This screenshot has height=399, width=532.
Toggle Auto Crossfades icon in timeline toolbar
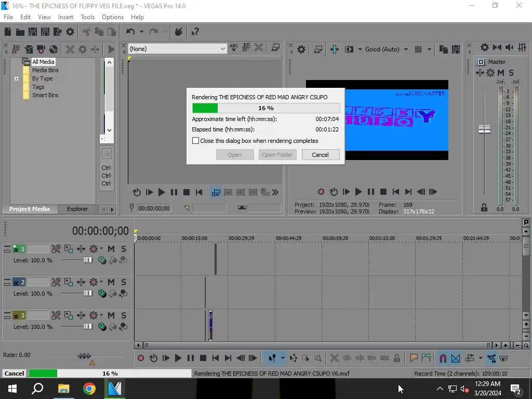point(456,358)
